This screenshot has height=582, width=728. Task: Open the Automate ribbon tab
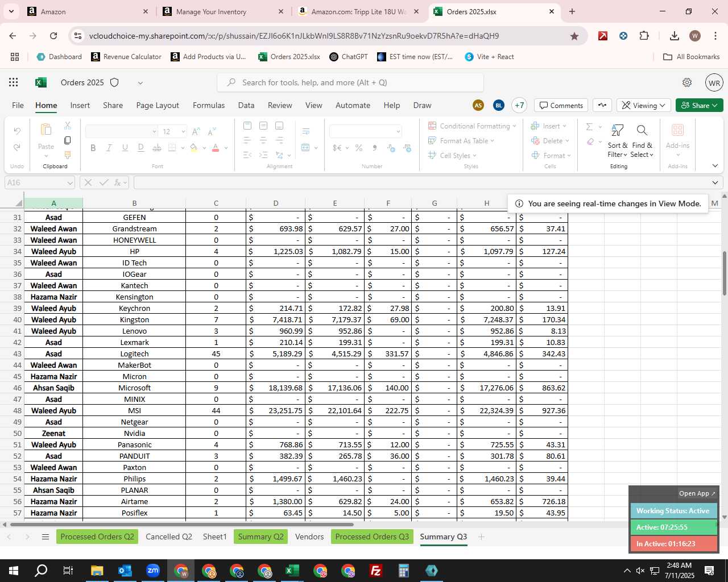tap(353, 105)
